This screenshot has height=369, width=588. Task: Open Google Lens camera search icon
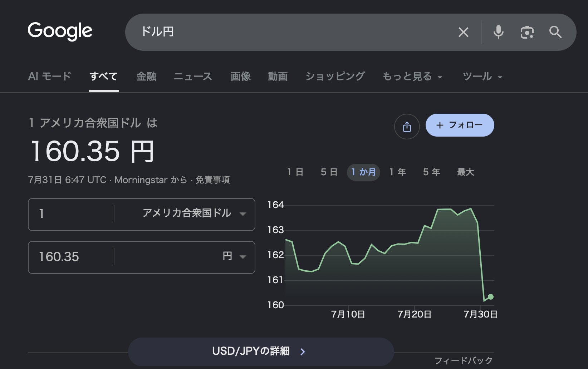pos(527,33)
